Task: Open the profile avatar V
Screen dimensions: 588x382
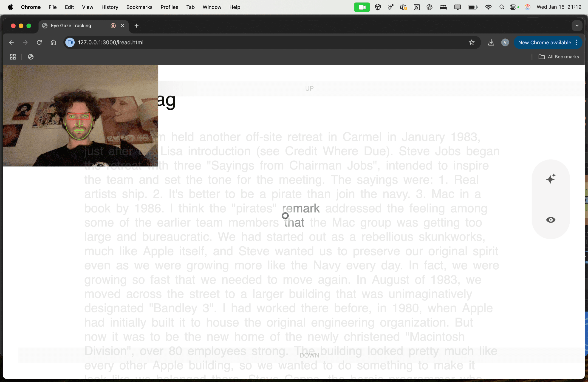Action: pos(505,43)
